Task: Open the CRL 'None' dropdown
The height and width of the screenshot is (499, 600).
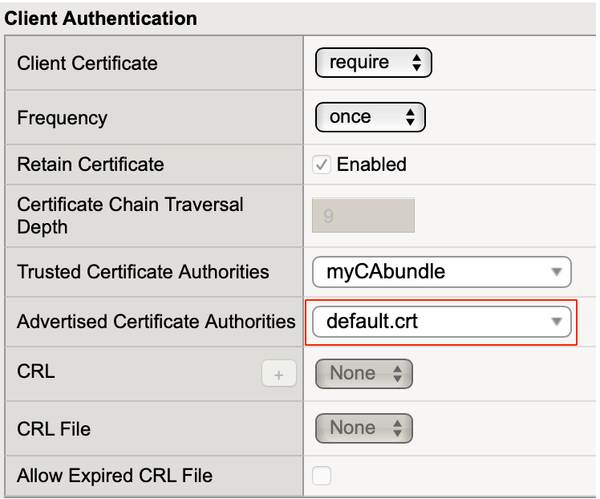Action: (x=364, y=374)
